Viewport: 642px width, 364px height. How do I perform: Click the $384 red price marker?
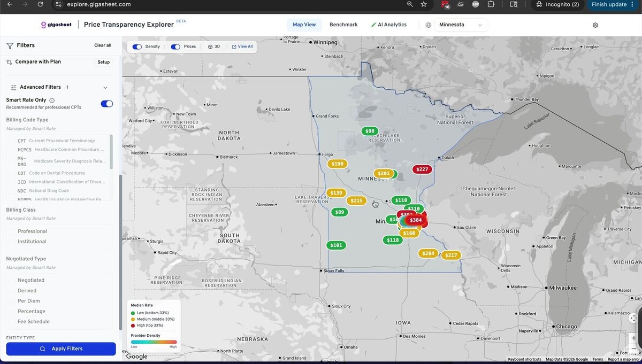tap(416, 220)
